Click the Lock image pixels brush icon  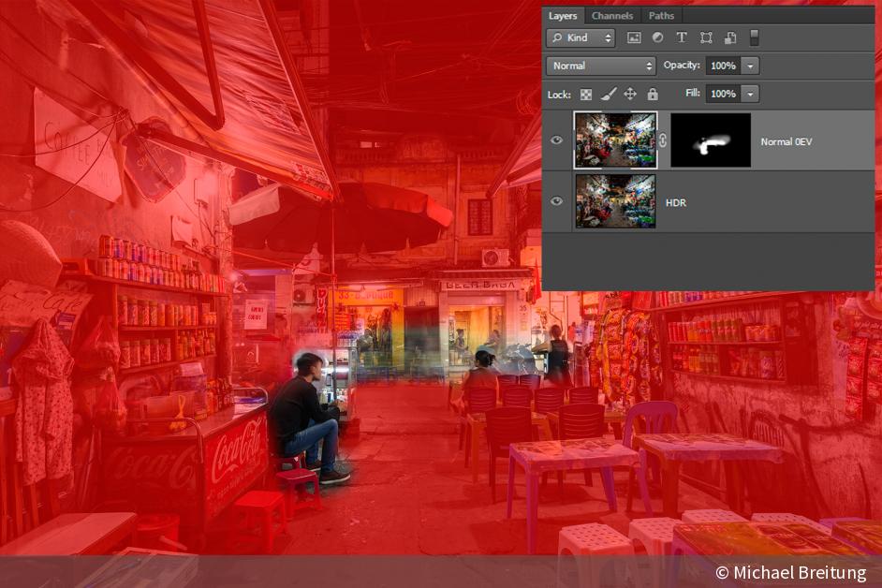(x=610, y=95)
